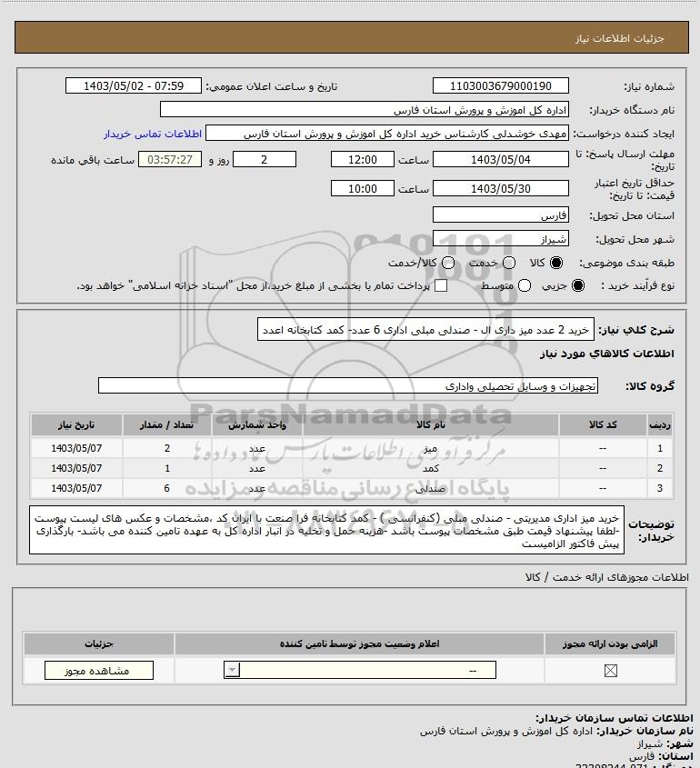Click the تاریخ نیاز column header
This screenshot has height=768, width=700.
click(76, 424)
